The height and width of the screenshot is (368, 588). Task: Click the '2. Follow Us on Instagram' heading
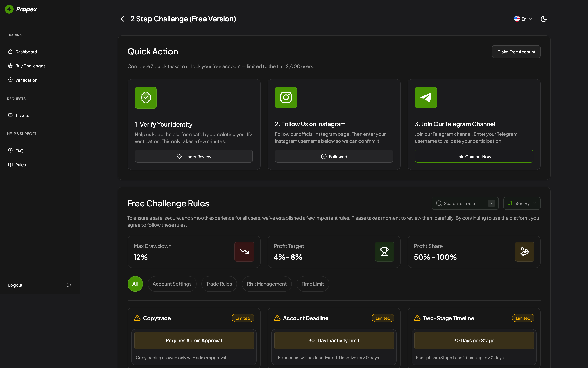[310, 124]
